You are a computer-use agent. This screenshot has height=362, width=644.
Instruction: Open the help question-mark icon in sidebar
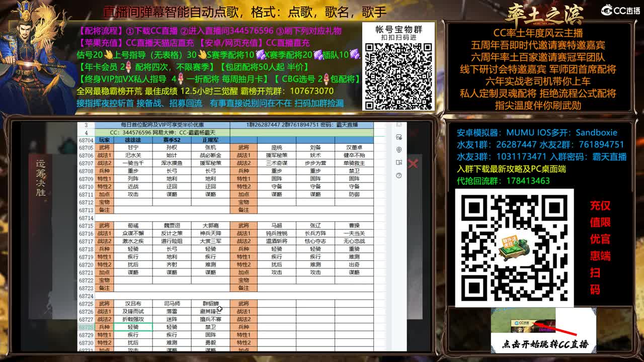pos(399,175)
